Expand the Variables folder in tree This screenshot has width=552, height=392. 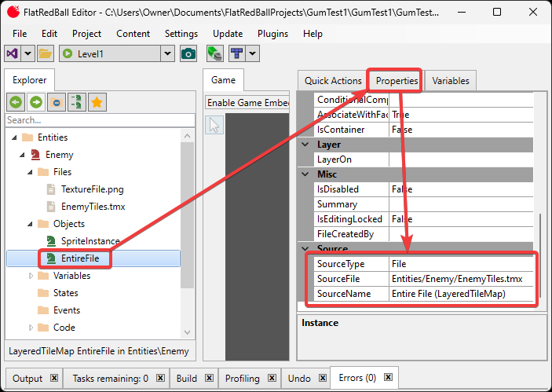point(32,276)
